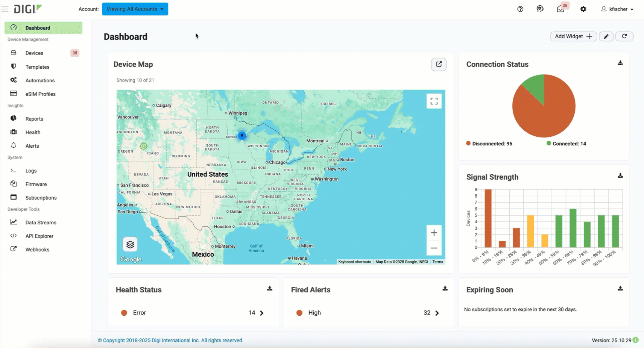Image resolution: width=644 pixels, height=348 pixels.
Task: Refresh the dashboard using the reload icon
Action: click(624, 36)
